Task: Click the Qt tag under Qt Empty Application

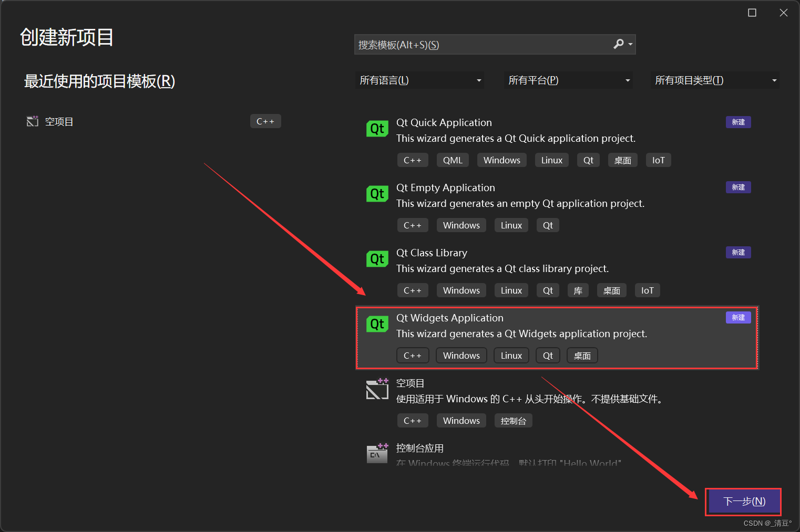Action: [x=548, y=225]
